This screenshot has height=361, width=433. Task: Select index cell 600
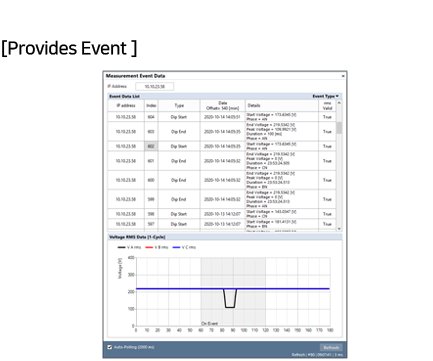click(151, 180)
